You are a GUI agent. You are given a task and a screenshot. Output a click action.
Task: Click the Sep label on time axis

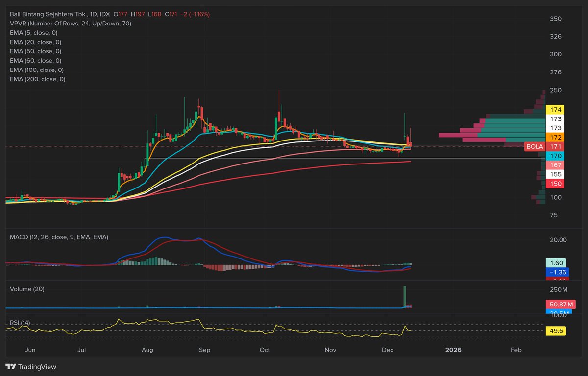pyautogui.click(x=205, y=350)
